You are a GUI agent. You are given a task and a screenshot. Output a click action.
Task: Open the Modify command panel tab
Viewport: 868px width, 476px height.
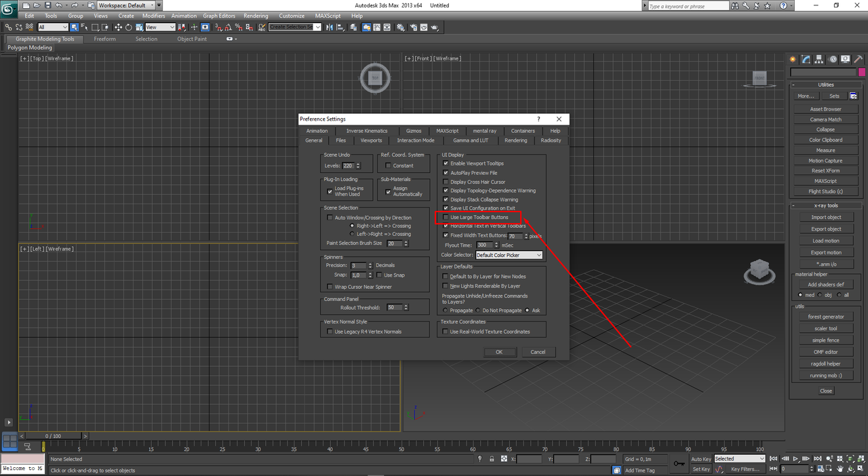point(806,60)
